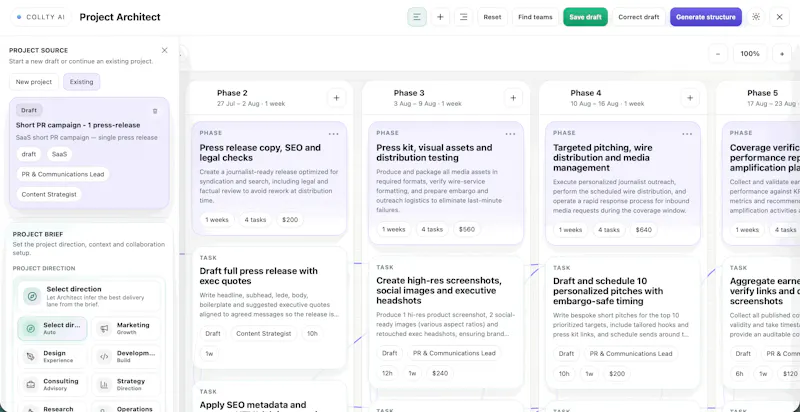The image size is (800, 412).
Task: Click the PR & Communications Lead tag in draft
Action: click(63, 174)
